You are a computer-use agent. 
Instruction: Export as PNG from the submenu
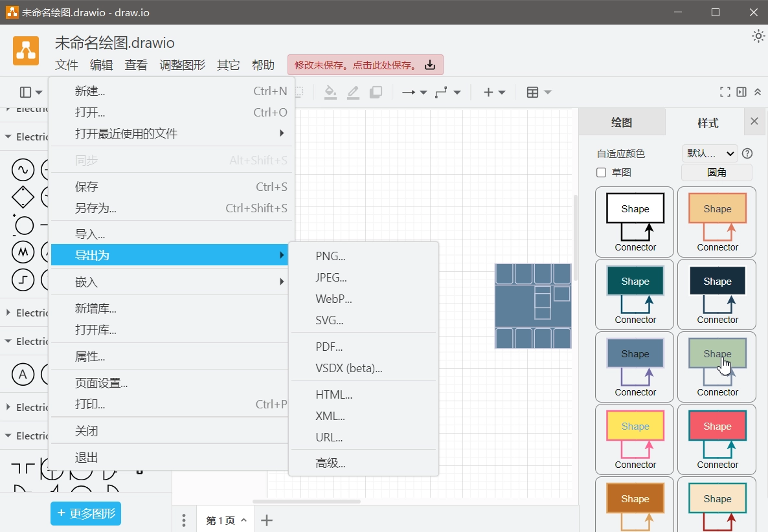click(363, 256)
